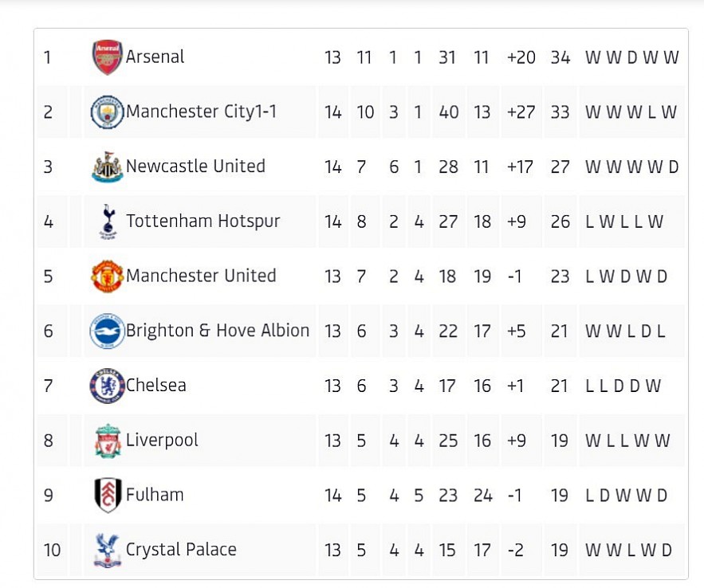The width and height of the screenshot is (704, 588).
Task: Click the Newcastle United club crest
Action: pyautogui.click(x=107, y=167)
